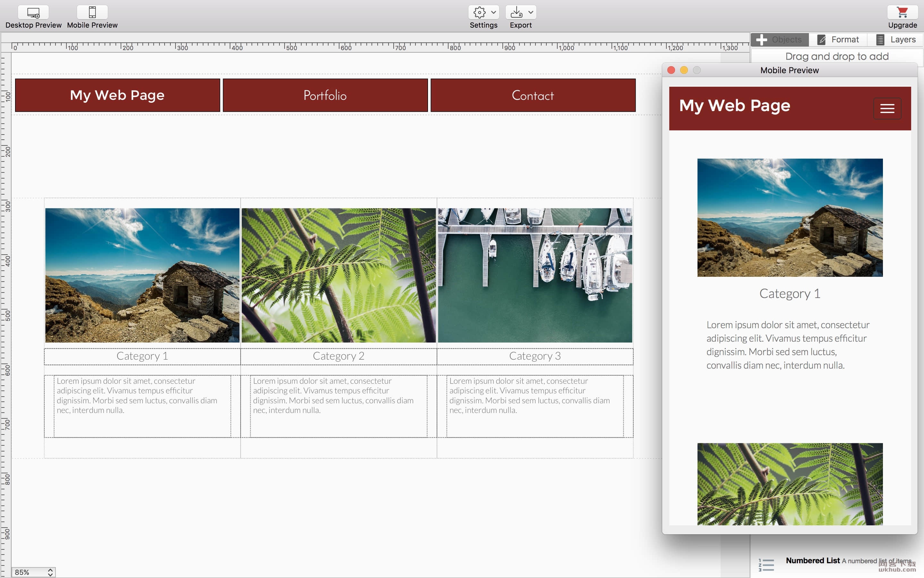The image size is (924, 578).
Task: Switch to the Format tab
Action: click(x=838, y=39)
